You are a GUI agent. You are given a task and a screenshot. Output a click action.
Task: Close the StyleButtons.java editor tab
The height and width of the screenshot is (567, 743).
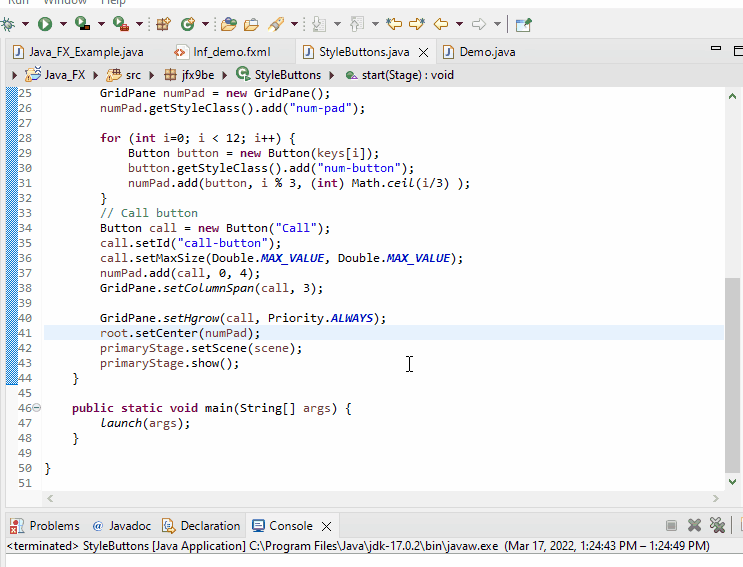424,52
